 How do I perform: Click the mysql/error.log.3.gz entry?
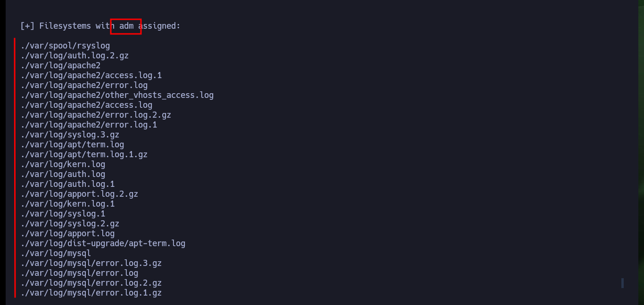point(91,264)
